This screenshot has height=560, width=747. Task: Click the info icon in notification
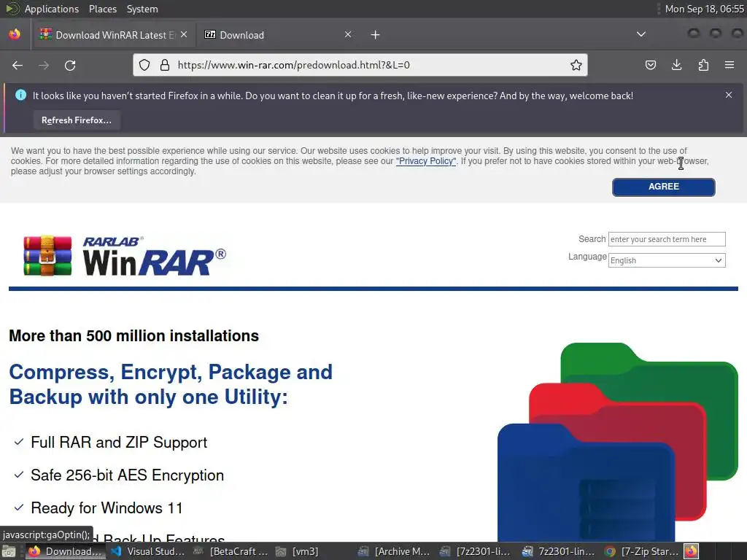point(21,96)
